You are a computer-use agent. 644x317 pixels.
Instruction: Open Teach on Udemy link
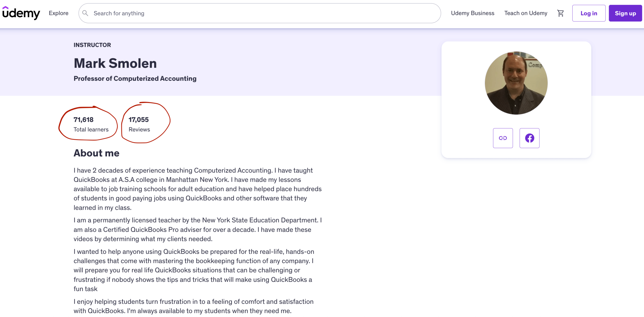[x=526, y=13]
